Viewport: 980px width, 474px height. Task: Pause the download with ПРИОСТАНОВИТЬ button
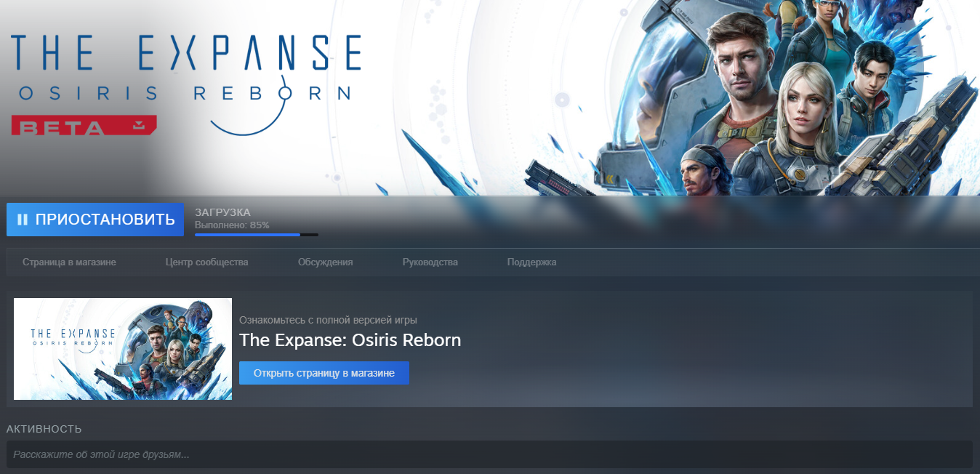click(95, 220)
